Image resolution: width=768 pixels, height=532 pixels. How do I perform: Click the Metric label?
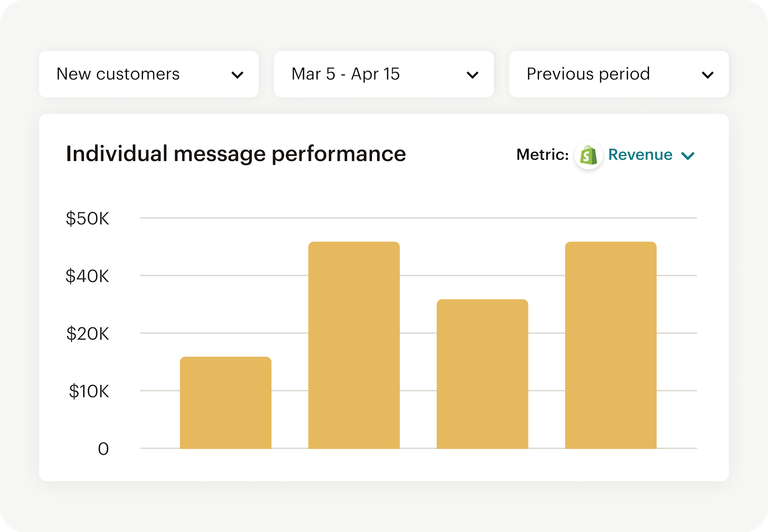coord(542,155)
